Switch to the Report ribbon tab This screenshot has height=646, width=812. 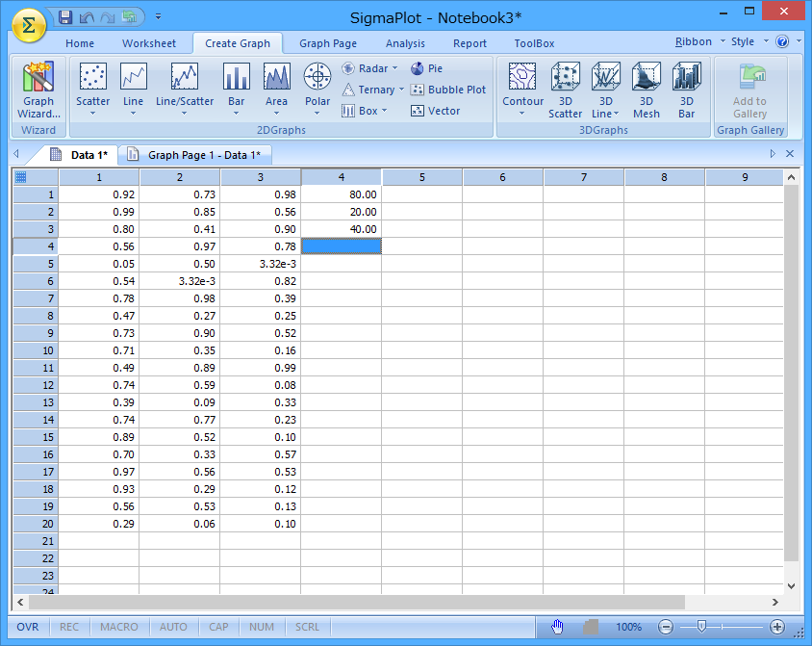469,43
